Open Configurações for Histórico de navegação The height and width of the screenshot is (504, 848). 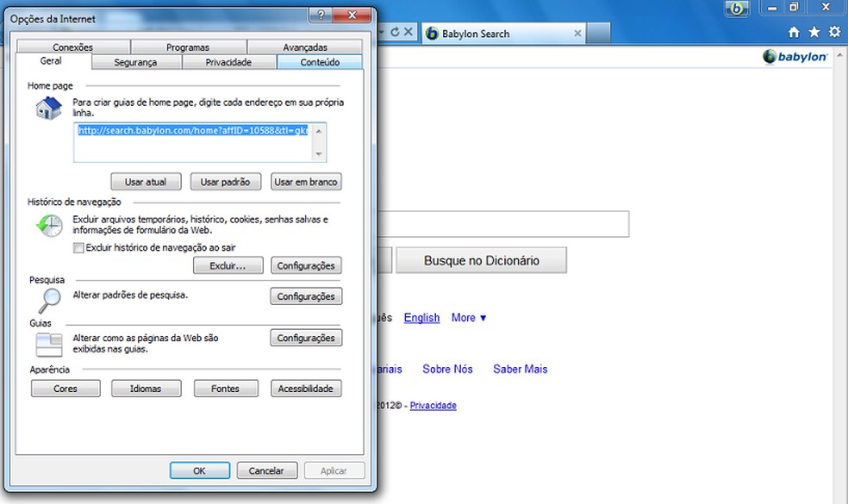pos(306,265)
